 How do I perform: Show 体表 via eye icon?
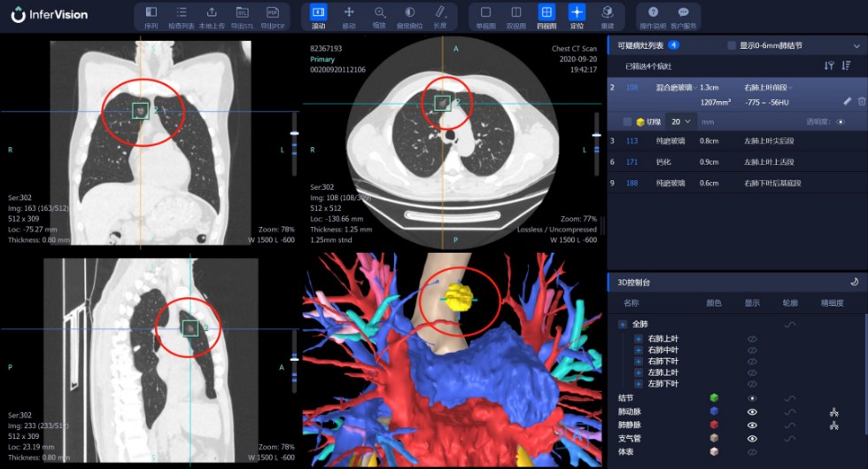click(x=752, y=452)
